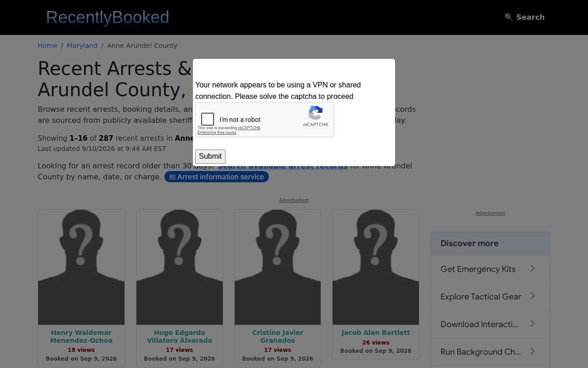Click the icon in Arrest information service badge

pyautogui.click(x=172, y=177)
